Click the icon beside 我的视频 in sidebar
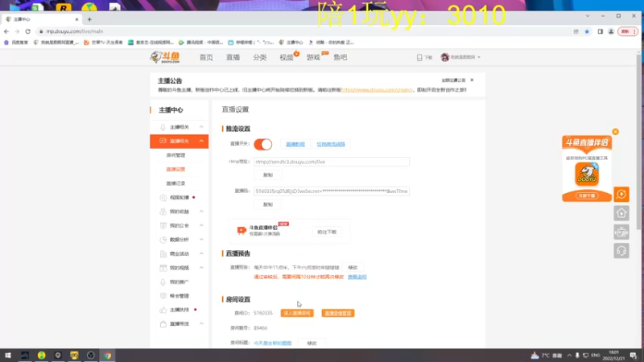Viewport: 644px width, 362px height. pos(163,268)
